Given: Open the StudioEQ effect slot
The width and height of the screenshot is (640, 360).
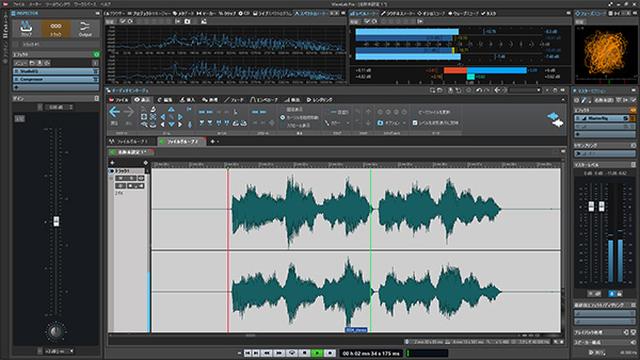Looking at the screenshot, I should click(x=56, y=71).
